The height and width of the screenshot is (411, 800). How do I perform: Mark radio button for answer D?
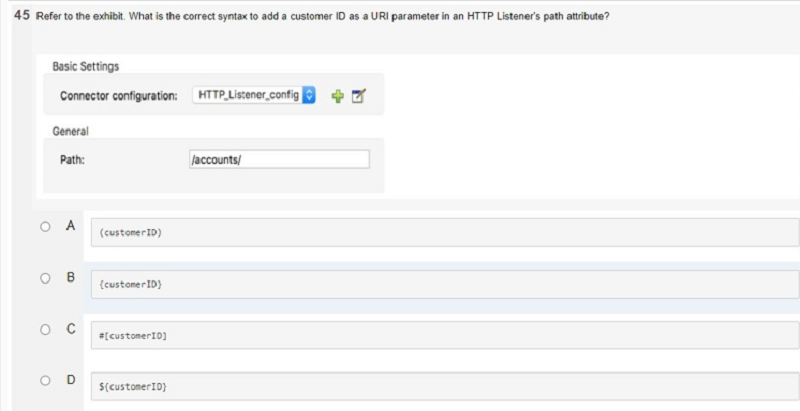[x=45, y=380]
